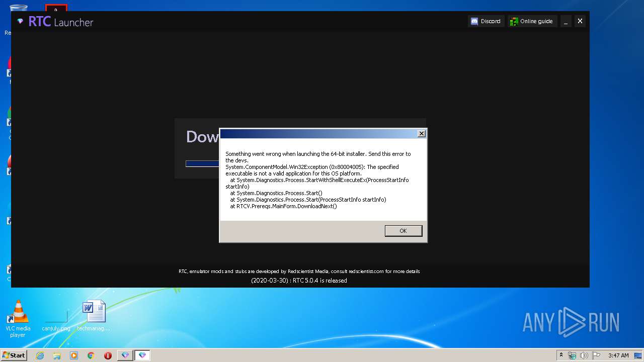644x362 pixels.
Task: Switch to active RTC taskbar item
Action: (142, 355)
